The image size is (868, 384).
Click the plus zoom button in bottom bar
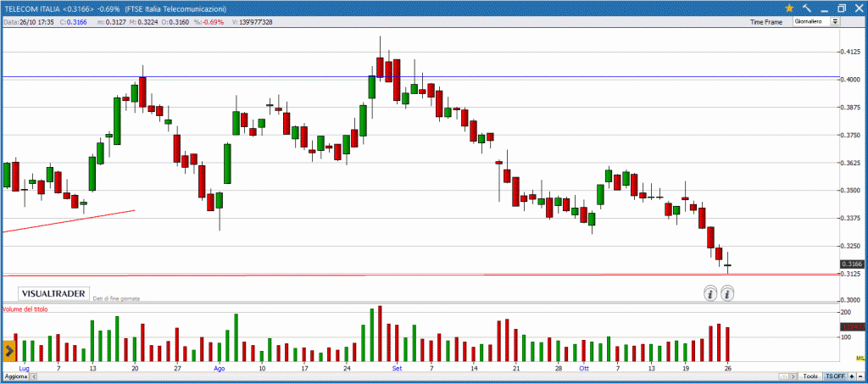pyautogui.click(x=851, y=376)
